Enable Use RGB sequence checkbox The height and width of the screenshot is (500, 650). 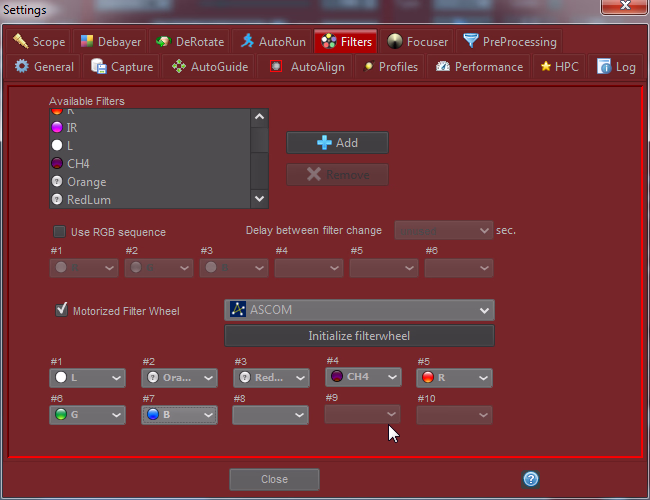click(x=60, y=232)
